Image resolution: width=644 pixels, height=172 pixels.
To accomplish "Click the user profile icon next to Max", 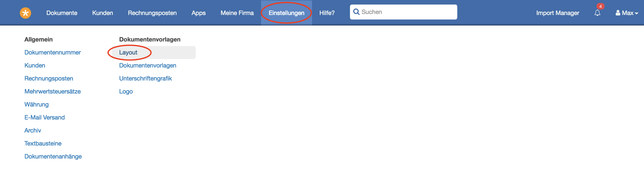I will coord(618,13).
